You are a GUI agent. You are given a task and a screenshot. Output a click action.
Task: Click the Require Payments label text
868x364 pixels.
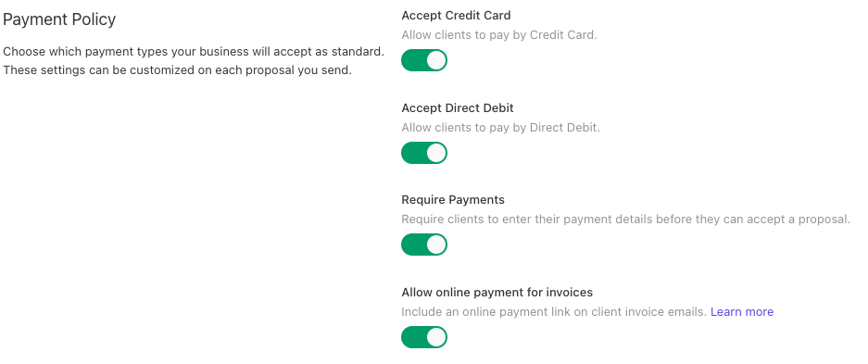[x=453, y=200]
